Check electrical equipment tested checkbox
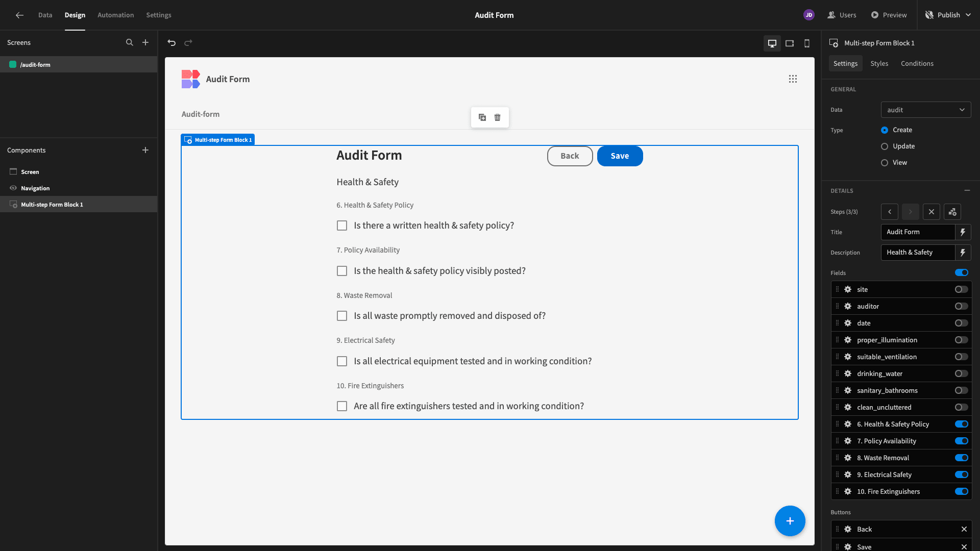The image size is (980, 551). coord(342,361)
